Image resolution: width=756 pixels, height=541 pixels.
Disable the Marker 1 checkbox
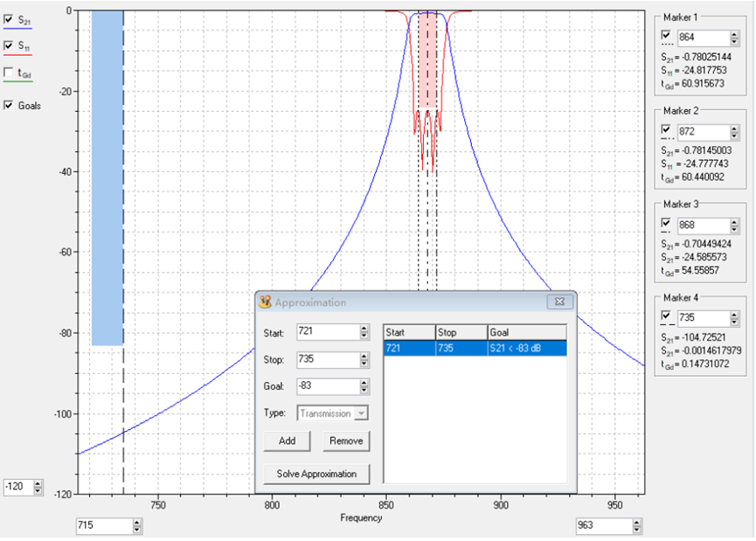666,35
